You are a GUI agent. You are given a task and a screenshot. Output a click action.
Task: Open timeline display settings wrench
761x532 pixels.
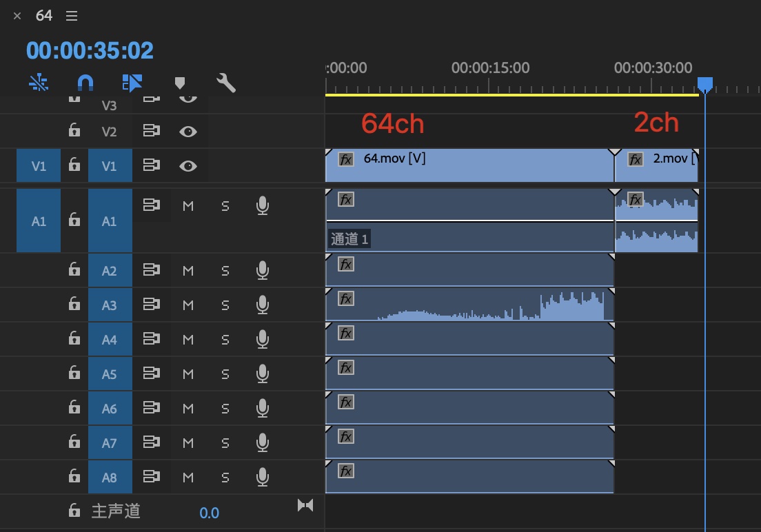226,83
